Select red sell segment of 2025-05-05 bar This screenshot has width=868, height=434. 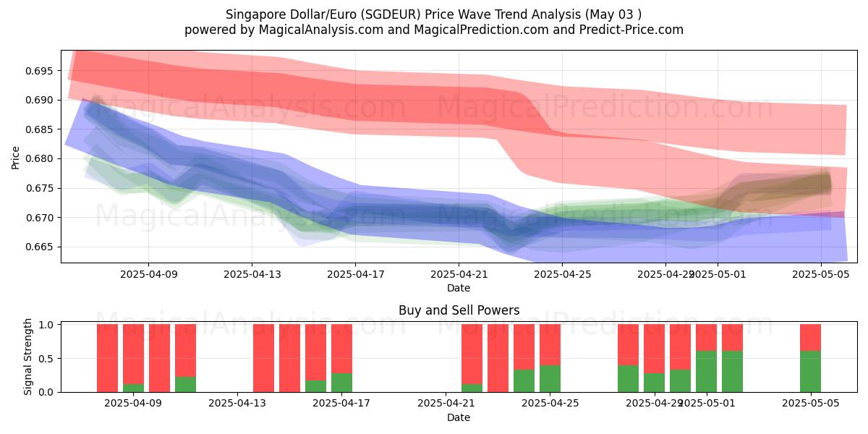point(810,338)
